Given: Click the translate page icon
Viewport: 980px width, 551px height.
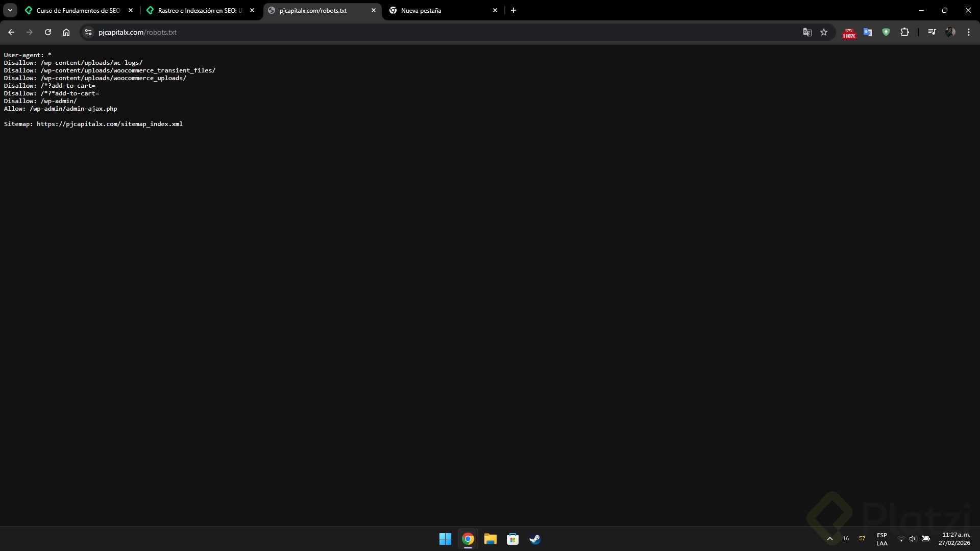Looking at the screenshot, I should click(x=807, y=32).
